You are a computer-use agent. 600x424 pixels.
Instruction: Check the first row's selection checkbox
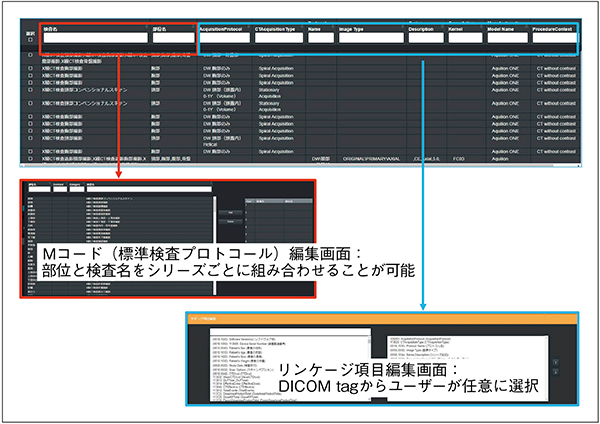click(31, 53)
